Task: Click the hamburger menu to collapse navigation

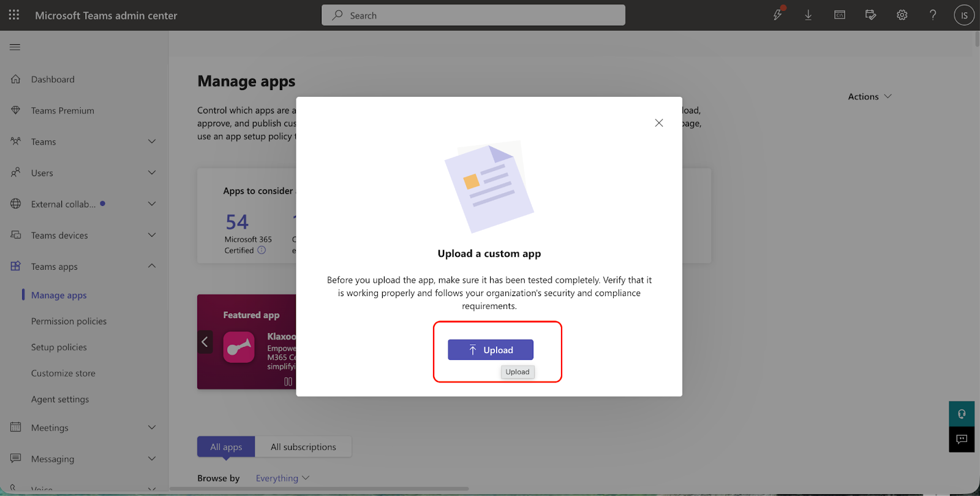Action: pyautogui.click(x=15, y=47)
